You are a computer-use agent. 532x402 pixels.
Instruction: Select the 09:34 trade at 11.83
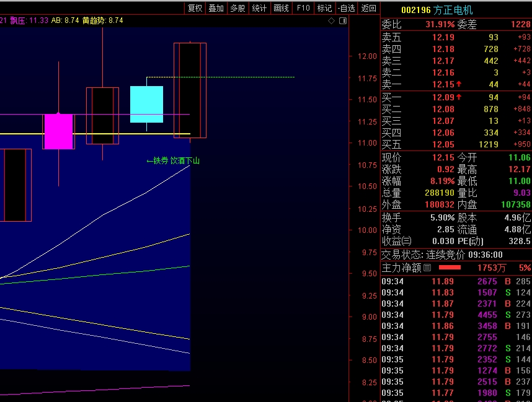tap(456, 292)
